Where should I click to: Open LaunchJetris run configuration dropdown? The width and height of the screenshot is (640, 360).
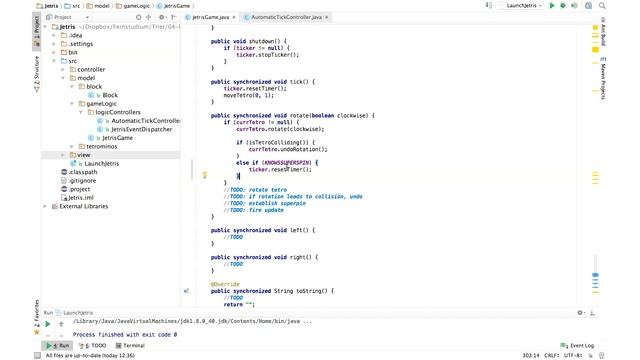pos(524,6)
